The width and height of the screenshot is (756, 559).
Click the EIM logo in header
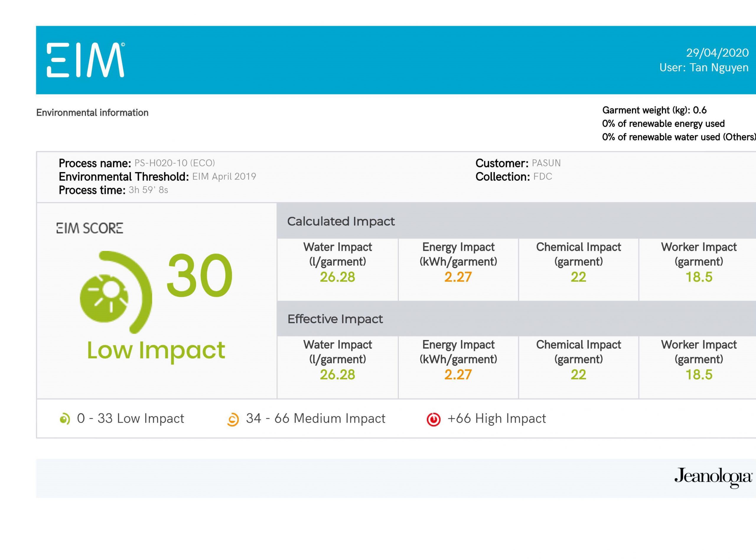tap(86, 60)
